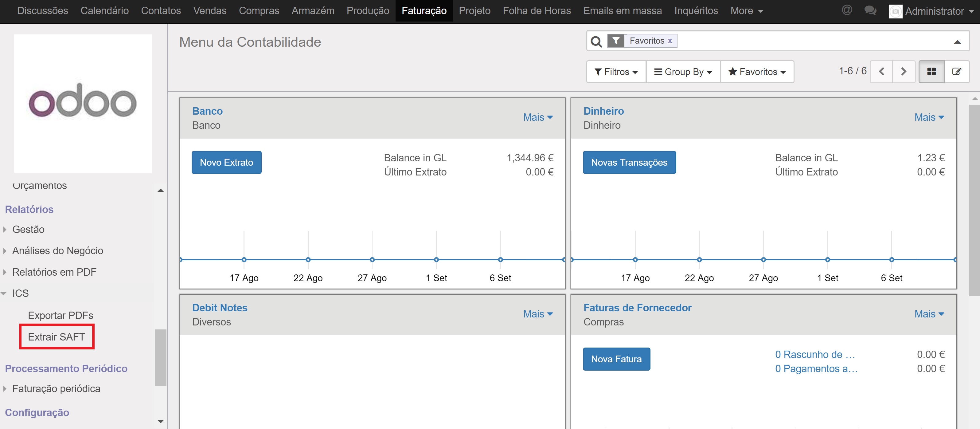The height and width of the screenshot is (429, 980).
Task: Go to next page of records
Action: click(x=904, y=72)
